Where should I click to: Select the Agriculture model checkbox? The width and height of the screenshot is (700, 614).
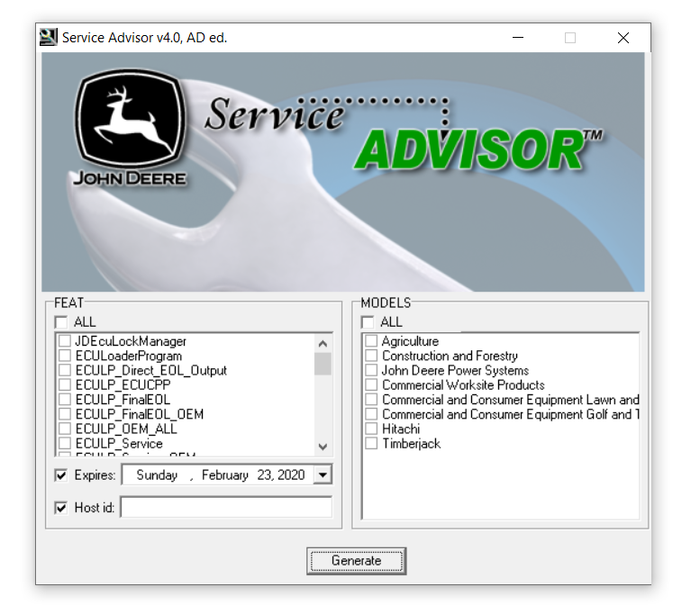pyautogui.click(x=371, y=341)
